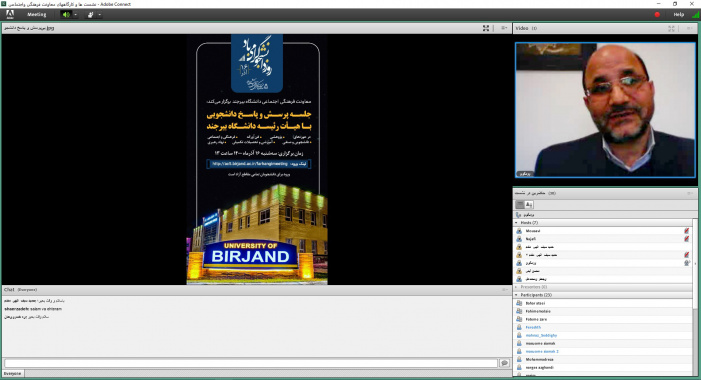Open the Meeting menu
The width and height of the screenshot is (701, 380).
pos(37,15)
